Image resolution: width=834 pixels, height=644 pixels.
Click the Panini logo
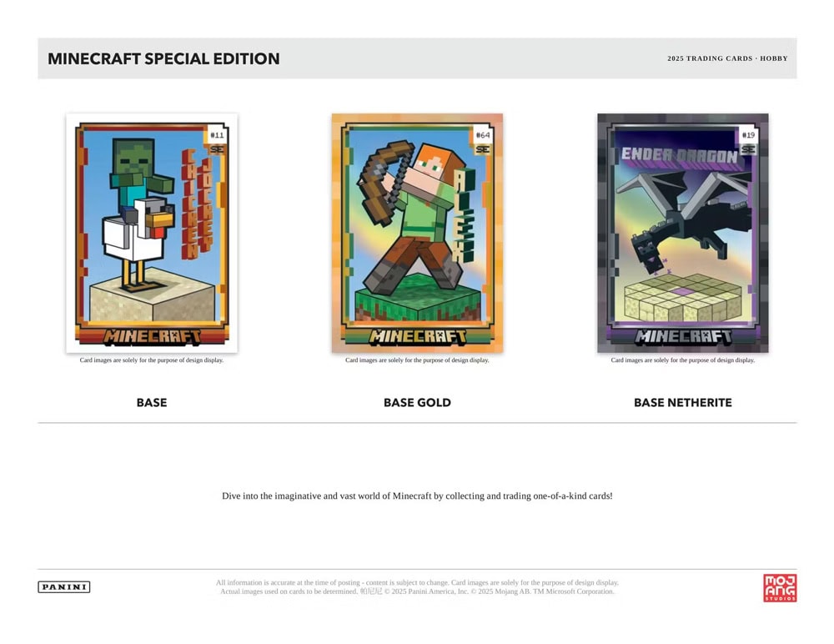(64, 586)
